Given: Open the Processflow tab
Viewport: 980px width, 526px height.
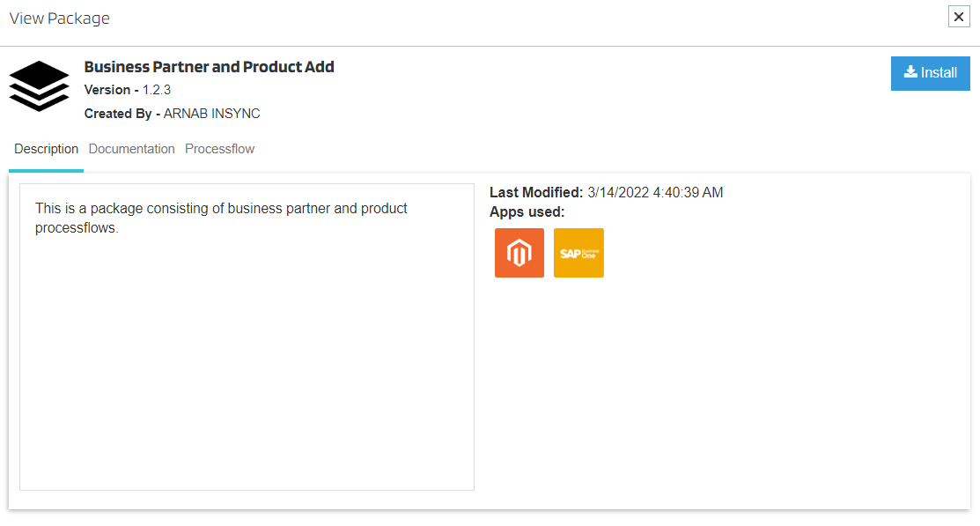Looking at the screenshot, I should click(219, 149).
